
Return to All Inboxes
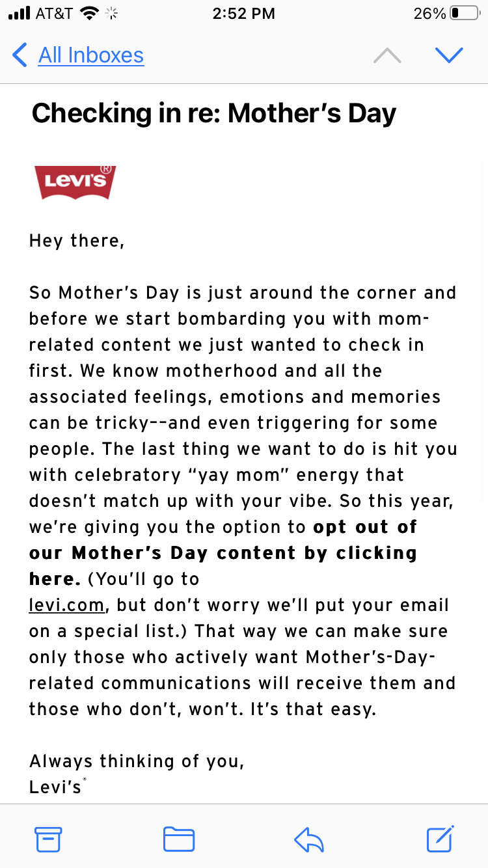[x=91, y=55]
